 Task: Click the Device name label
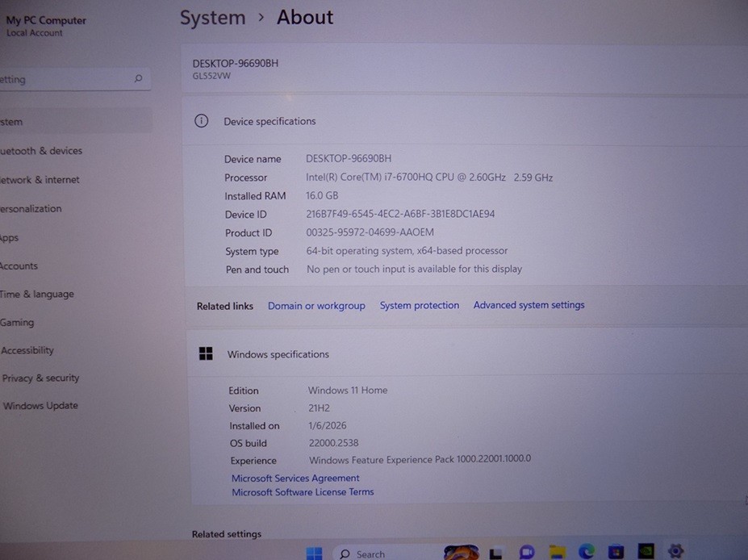253,159
